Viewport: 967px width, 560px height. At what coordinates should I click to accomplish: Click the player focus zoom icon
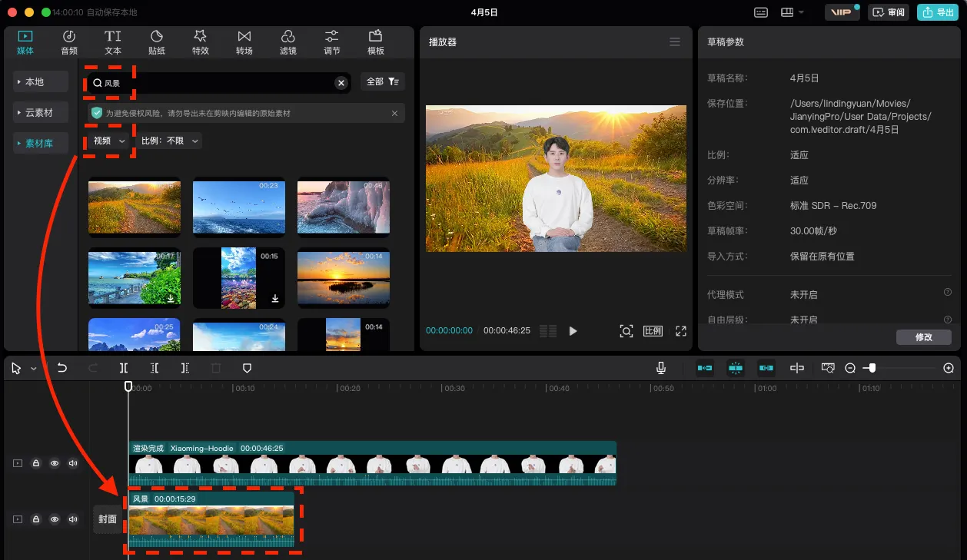[626, 331]
